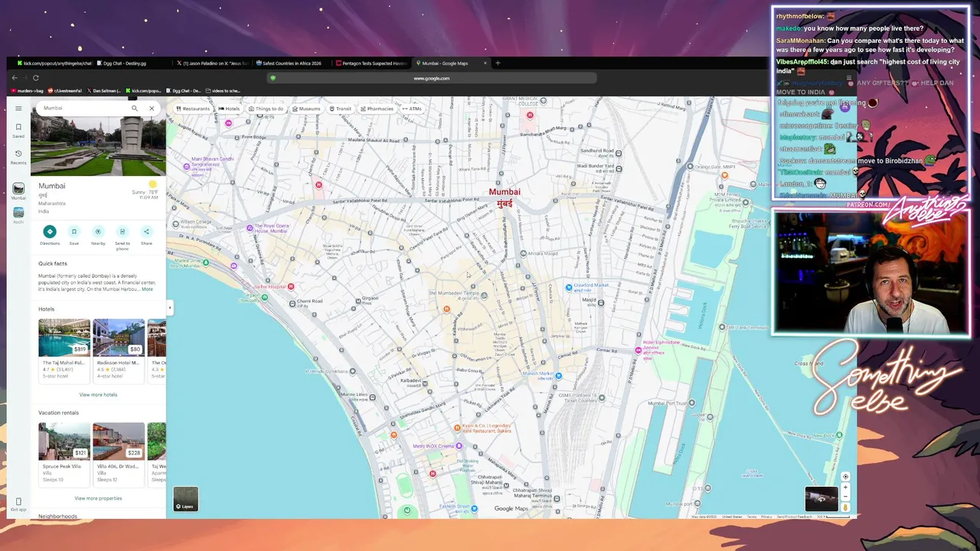Screen dimensions: 980x551
Task: Open the videos to sche... bookmark folder
Action: [x=222, y=90]
